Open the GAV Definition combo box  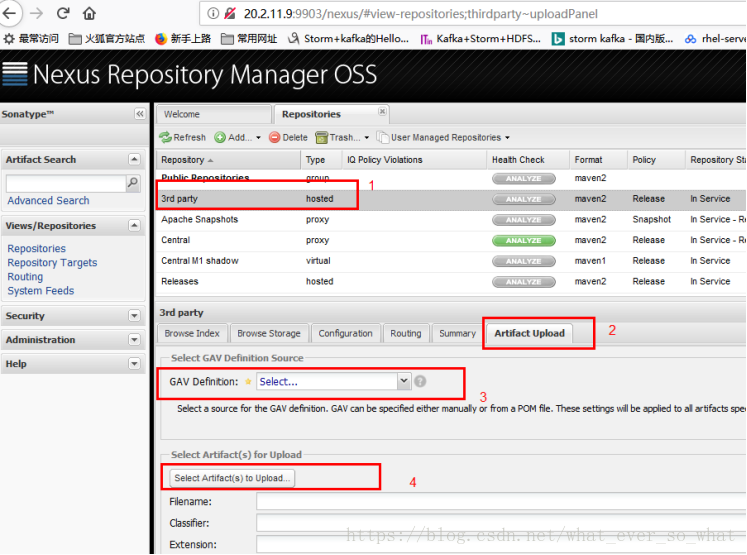(x=333, y=382)
